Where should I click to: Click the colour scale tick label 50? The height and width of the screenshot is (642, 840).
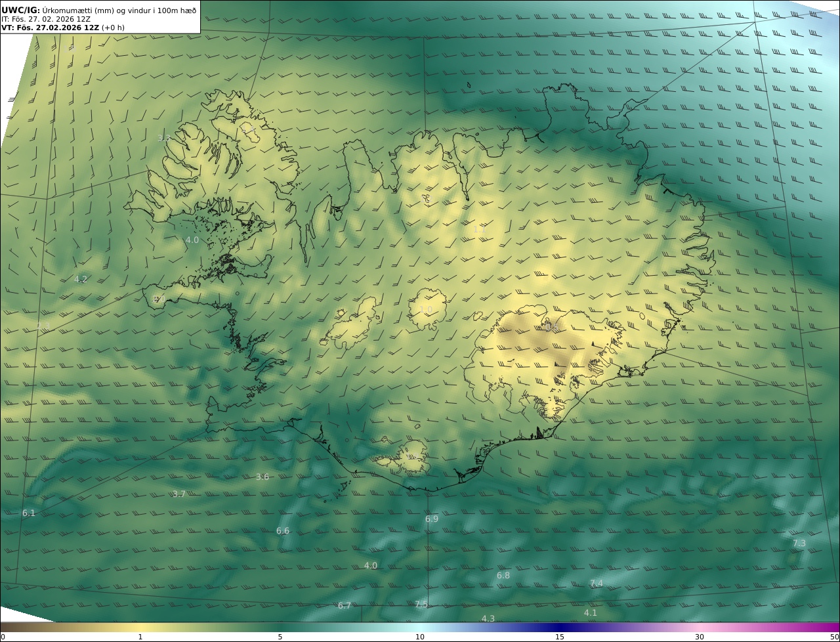click(834, 637)
